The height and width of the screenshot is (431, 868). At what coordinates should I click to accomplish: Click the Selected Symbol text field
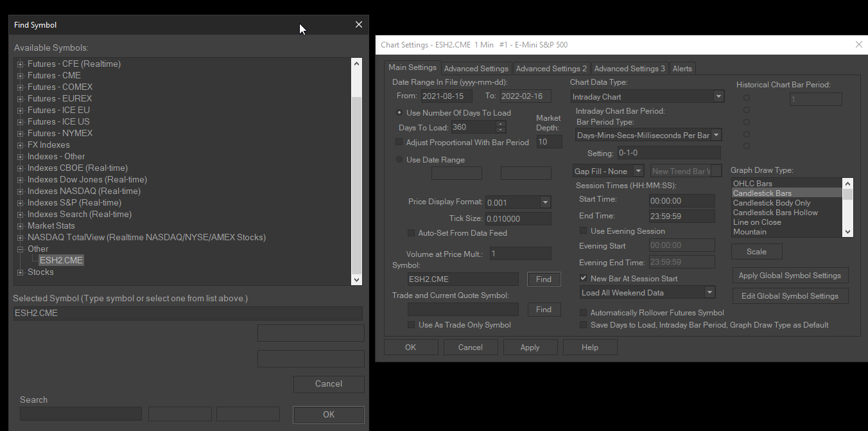188,313
